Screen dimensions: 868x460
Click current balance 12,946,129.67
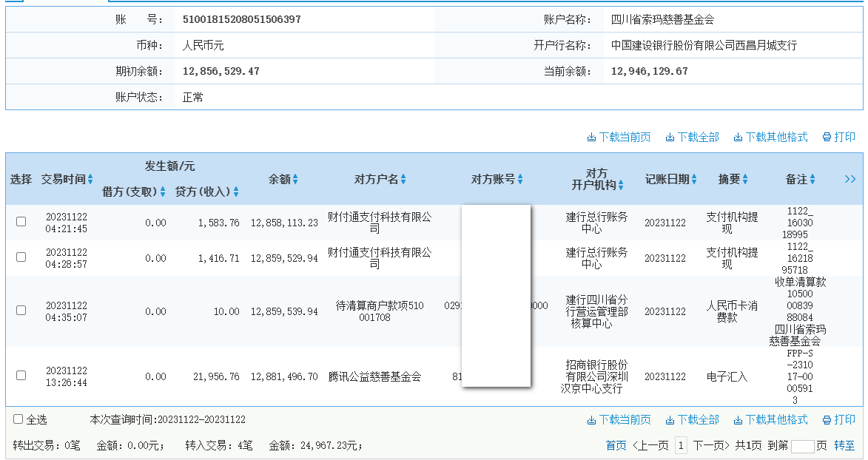tap(650, 72)
